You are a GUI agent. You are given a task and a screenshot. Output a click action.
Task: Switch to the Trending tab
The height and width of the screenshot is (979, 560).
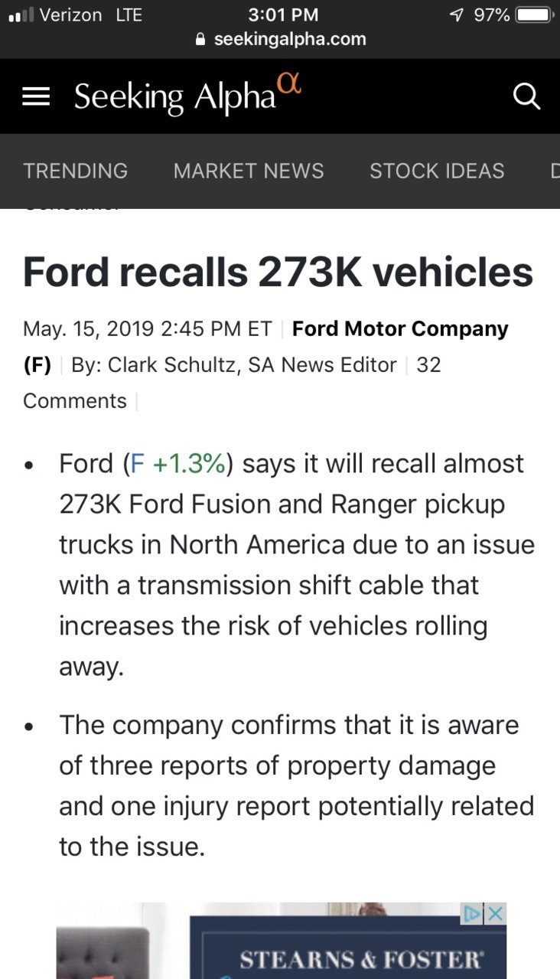76,171
